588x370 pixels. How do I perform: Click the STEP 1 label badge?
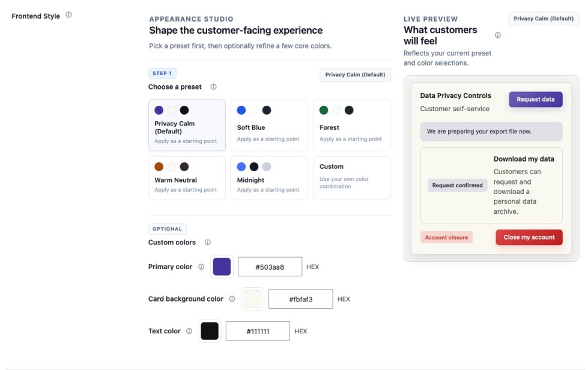coord(162,73)
